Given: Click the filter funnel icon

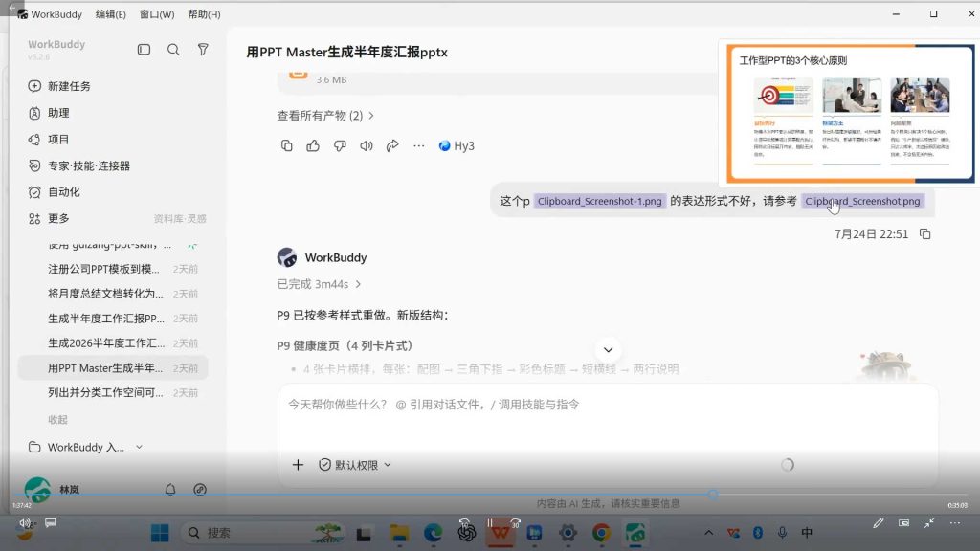Looking at the screenshot, I should coord(203,50).
